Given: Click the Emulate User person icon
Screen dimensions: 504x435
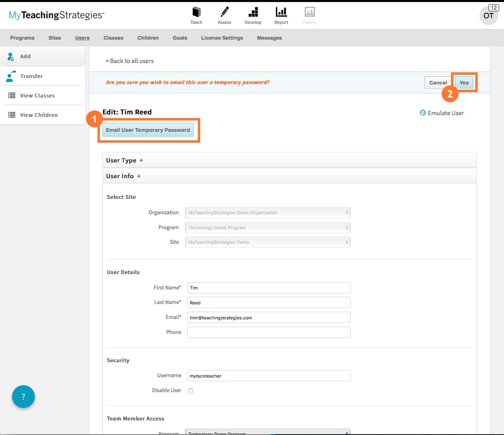Looking at the screenshot, I should coord(422,113).
